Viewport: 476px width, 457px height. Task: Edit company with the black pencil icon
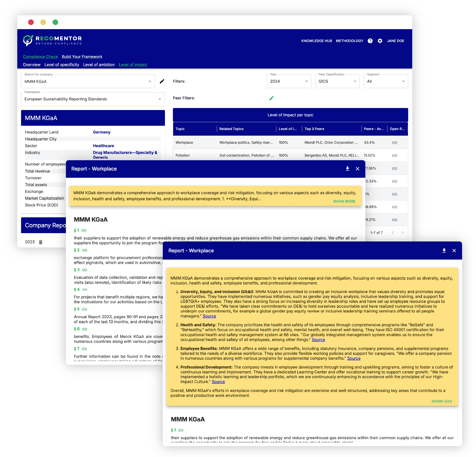162,81
